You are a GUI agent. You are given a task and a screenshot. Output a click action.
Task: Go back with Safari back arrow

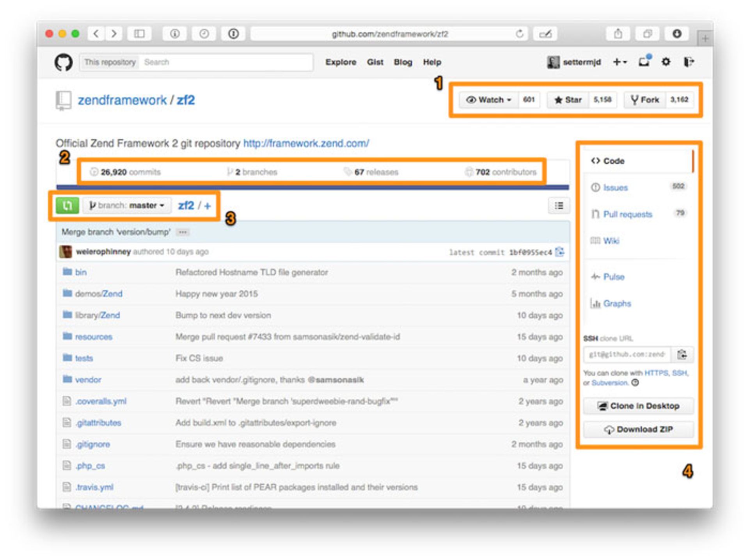click(96, 34)
